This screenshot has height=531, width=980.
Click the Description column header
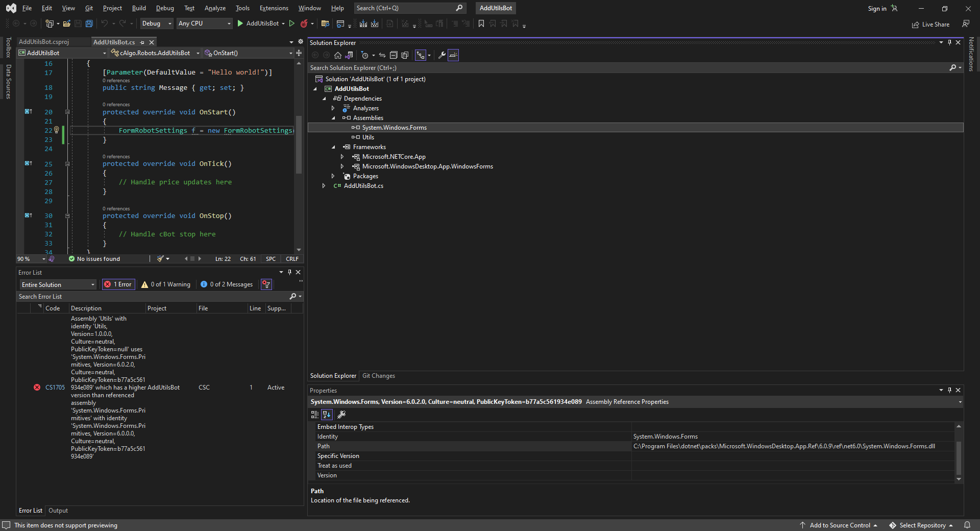coord(107,308)
